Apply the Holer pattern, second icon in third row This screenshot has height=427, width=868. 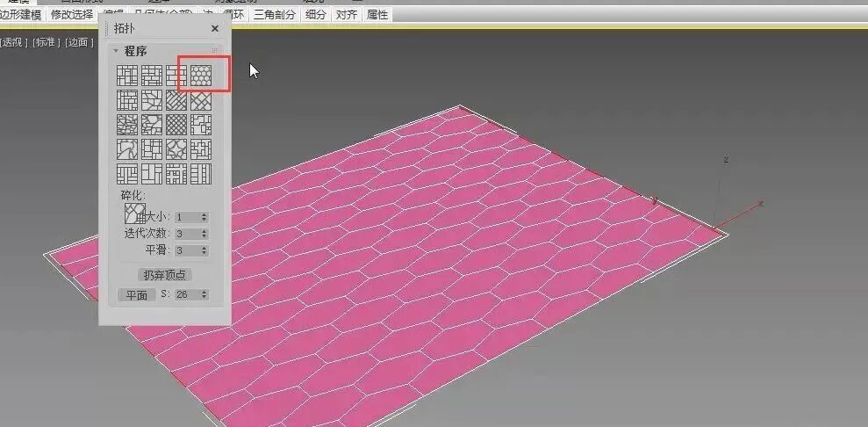(152, 125)
